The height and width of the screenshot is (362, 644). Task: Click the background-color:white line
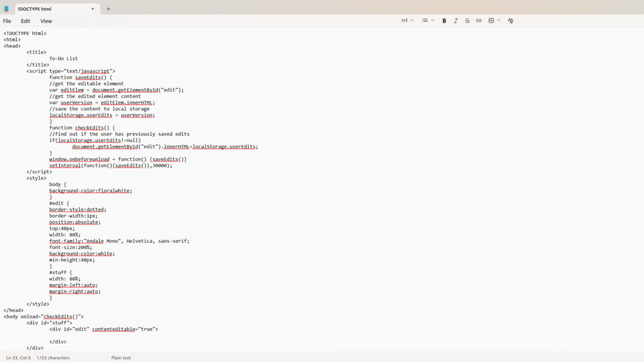(82, 253)
